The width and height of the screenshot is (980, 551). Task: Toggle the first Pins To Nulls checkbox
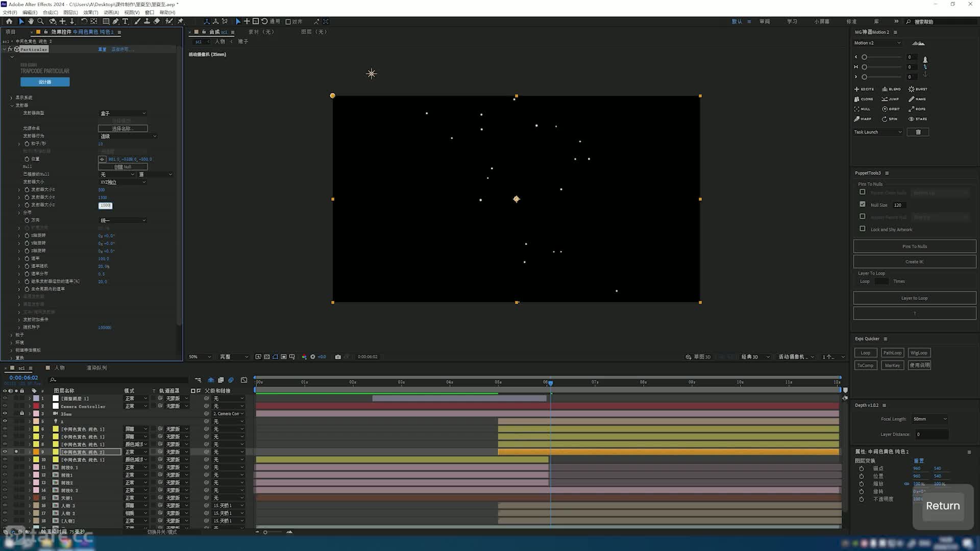click(x=863, y=192)
